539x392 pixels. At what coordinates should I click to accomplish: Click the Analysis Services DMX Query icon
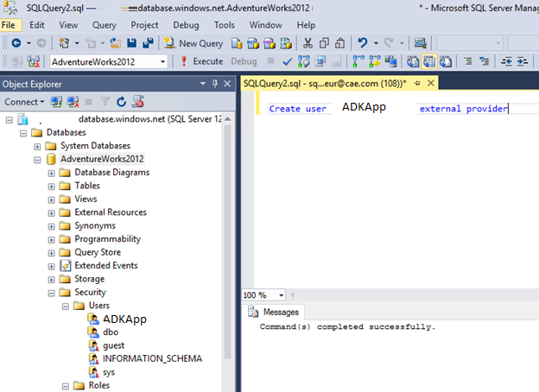coord(269,44)
